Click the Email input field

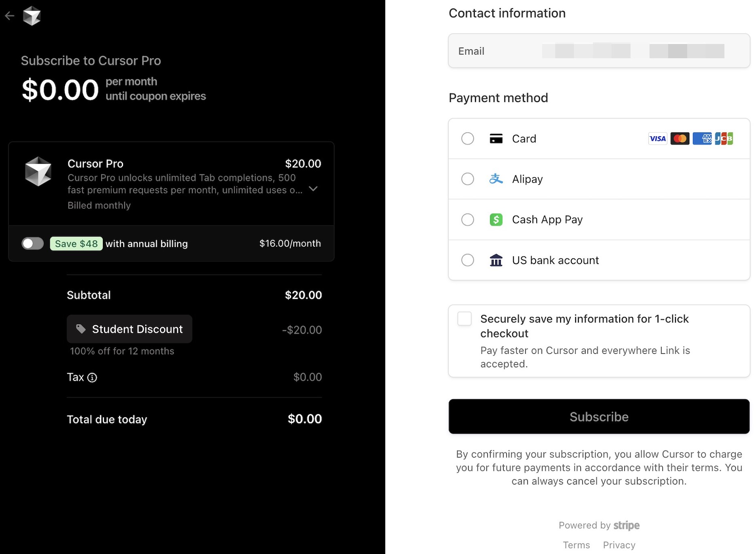tap(599, 51)
